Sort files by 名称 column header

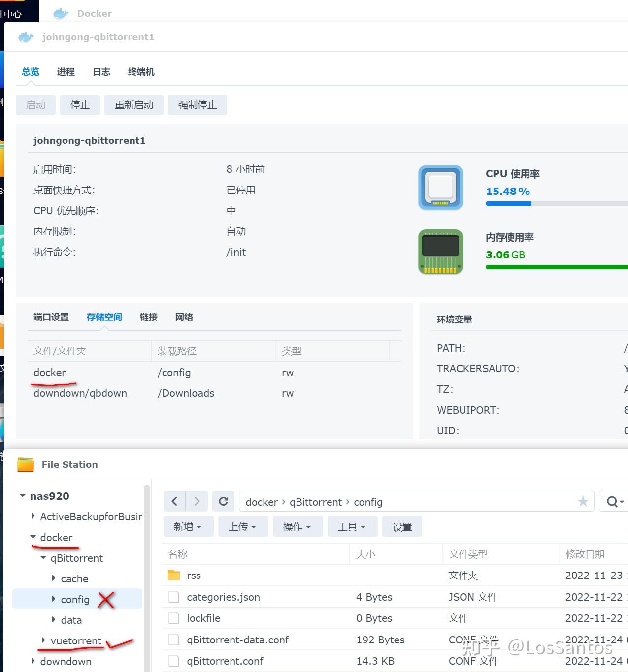[x=256, y=554]
